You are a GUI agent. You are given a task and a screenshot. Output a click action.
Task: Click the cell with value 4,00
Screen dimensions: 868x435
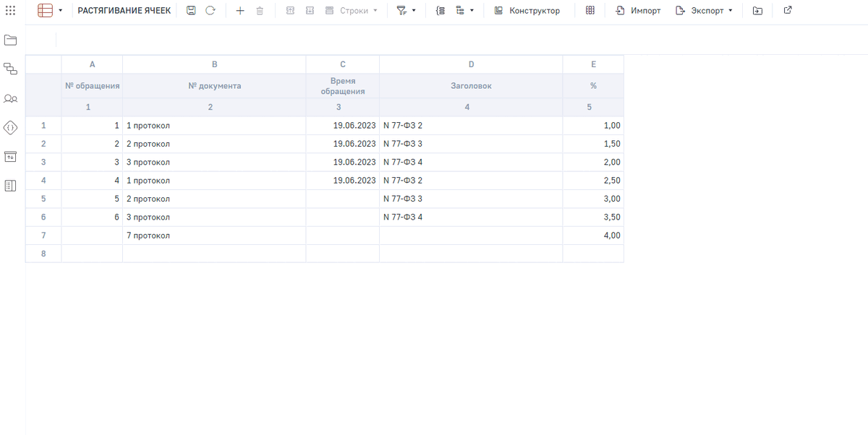point(593,236)
